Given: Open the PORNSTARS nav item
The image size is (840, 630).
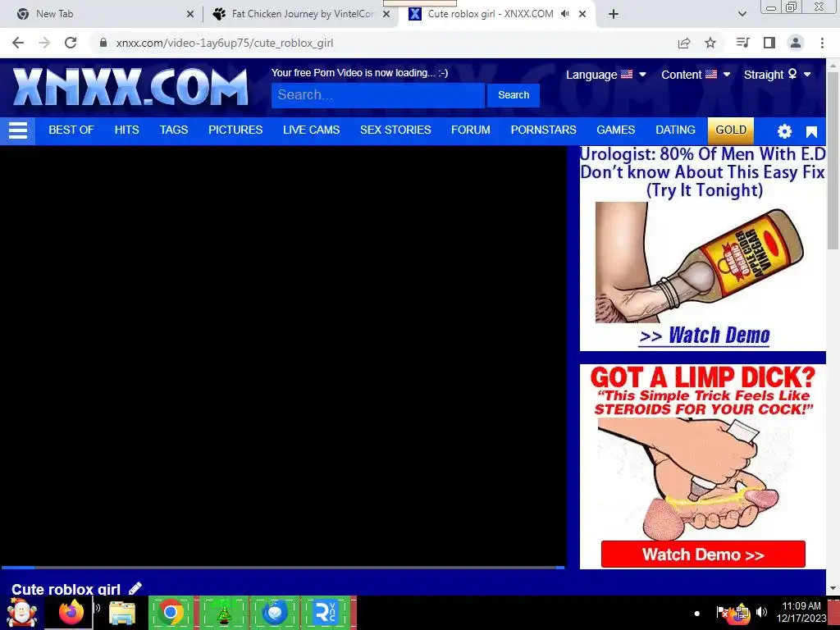Looking at the screenshot, I should pos(543,130).
